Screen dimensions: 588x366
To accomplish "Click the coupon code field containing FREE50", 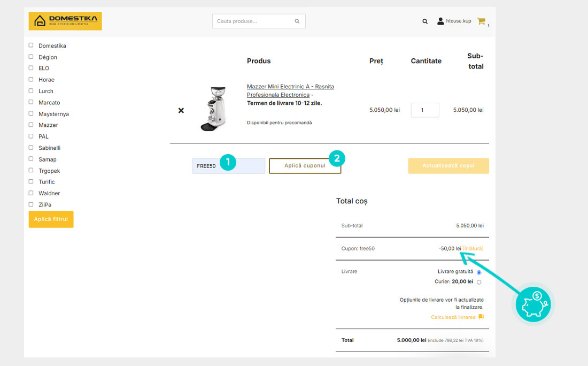I will pyautogui.click(x=228, y=166).
